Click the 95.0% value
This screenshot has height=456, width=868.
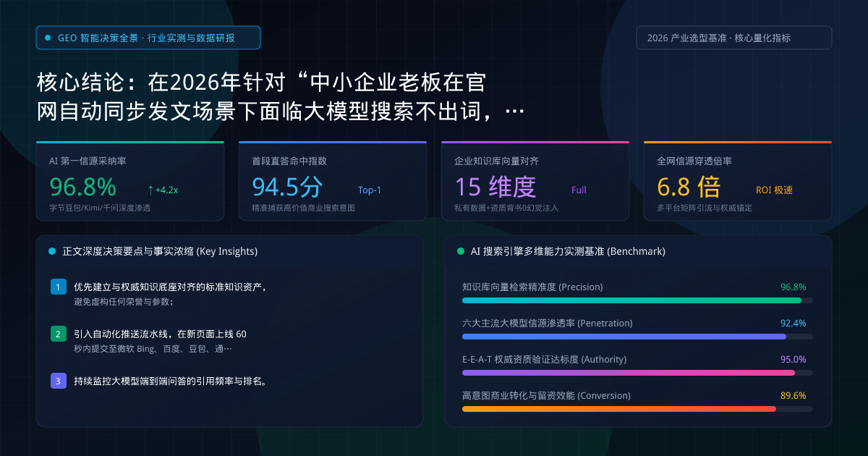pos(793,360)
